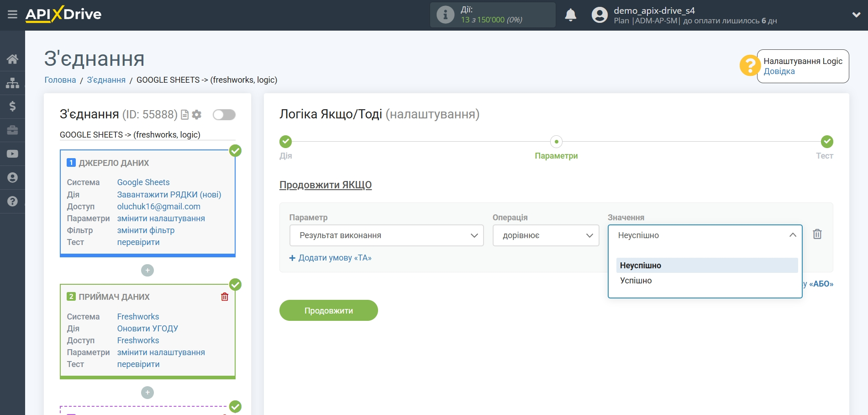Toggle the connection on/off switch
Viewport: 868px width, 415px height.
point(224,115)
